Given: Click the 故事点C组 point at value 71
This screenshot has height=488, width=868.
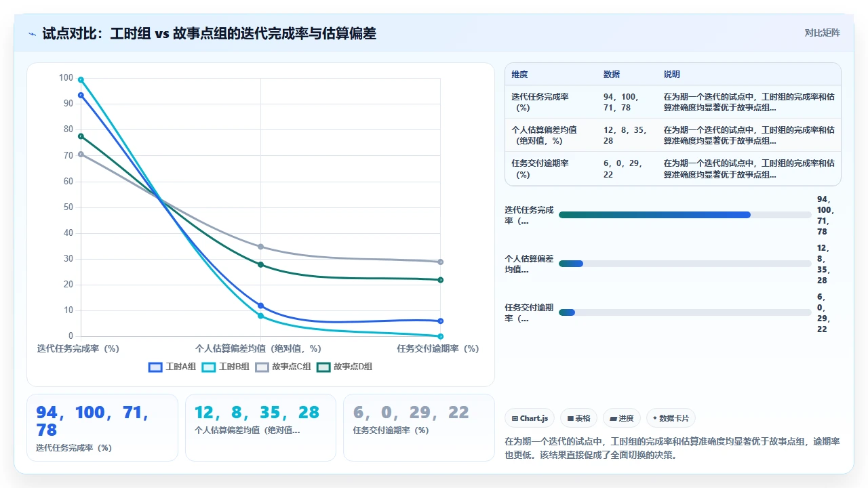Looking at the screenshot, I should click(81, 154).
